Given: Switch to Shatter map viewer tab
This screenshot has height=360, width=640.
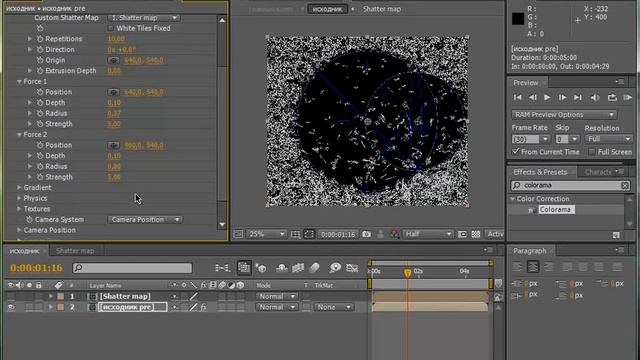Looking at the screenshot, I should click(x=382, y=9).
